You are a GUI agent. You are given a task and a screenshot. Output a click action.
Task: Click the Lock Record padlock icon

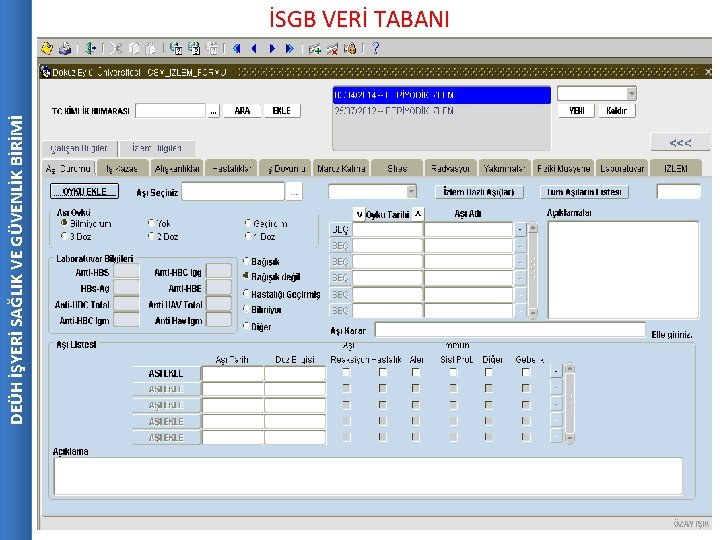point(350,48)
